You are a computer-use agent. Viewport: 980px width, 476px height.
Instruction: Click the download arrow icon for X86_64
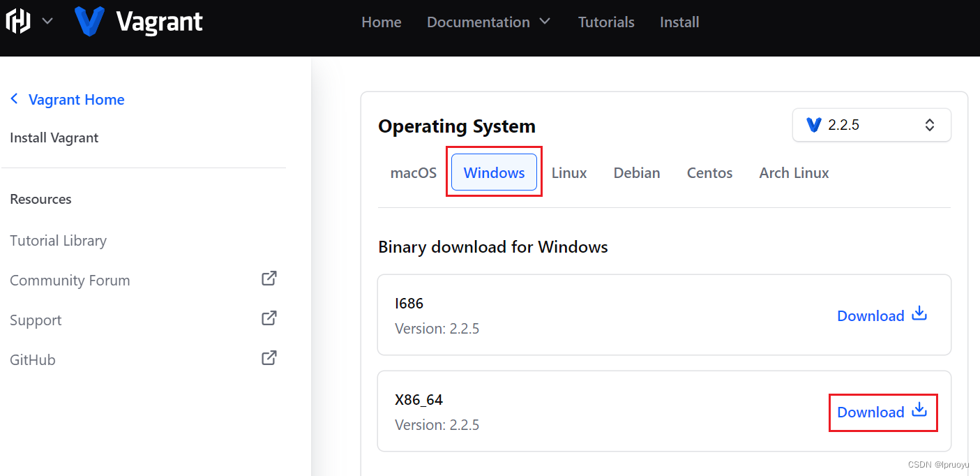[920, 410]
